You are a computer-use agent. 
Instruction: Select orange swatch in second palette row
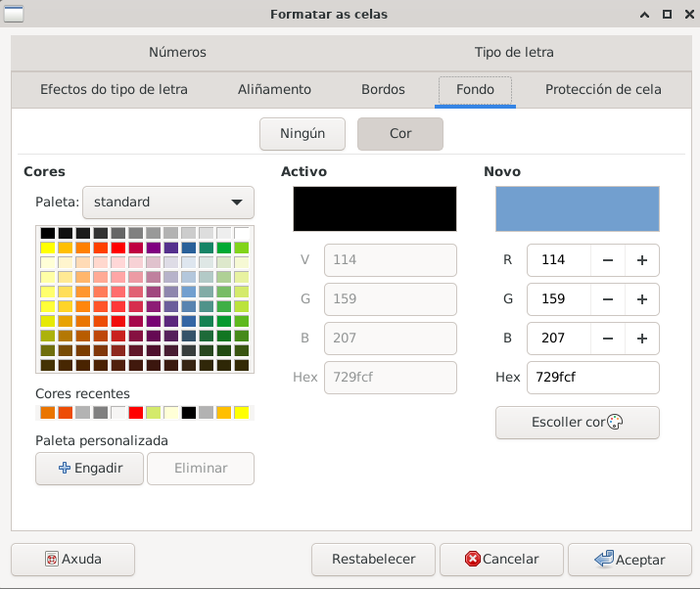click(x=83, y=248)
